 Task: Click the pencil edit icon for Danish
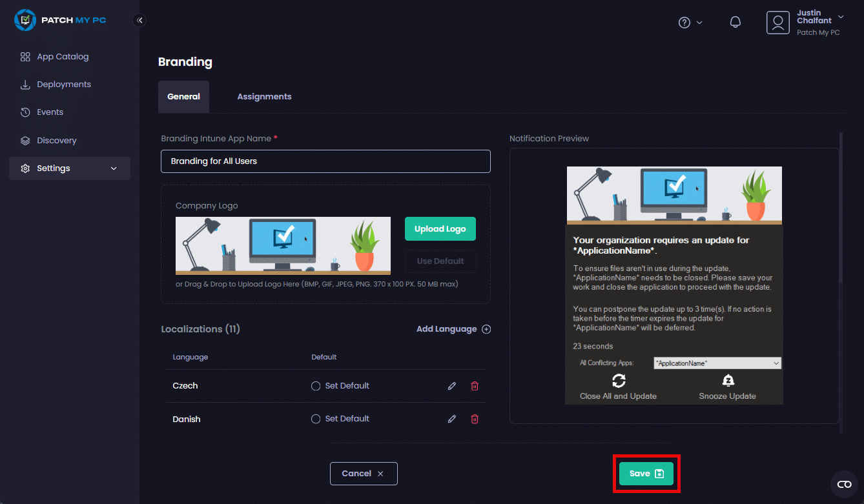(452, 419)
